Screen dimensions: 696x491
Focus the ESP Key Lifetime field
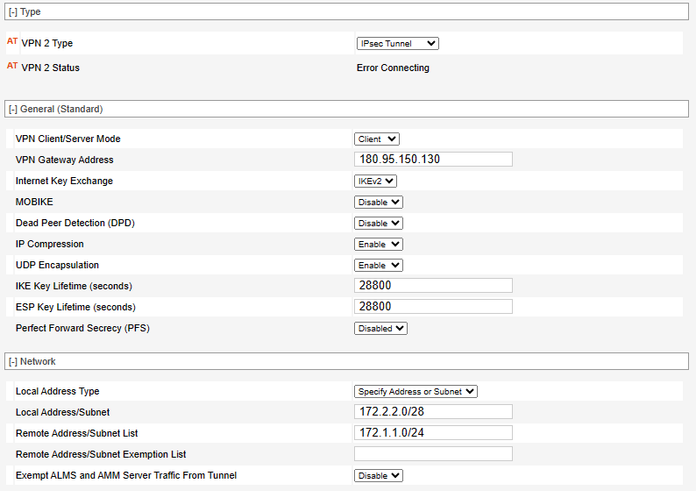433,307
